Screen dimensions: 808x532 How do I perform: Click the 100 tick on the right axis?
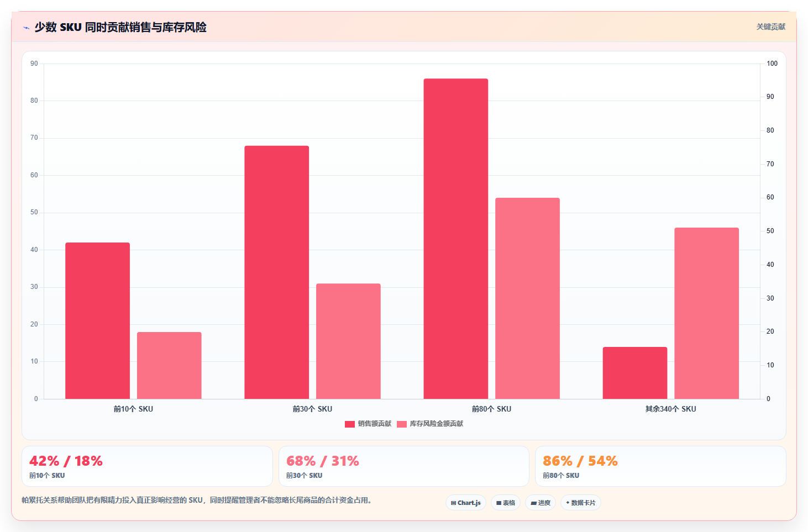coord(772,64)
